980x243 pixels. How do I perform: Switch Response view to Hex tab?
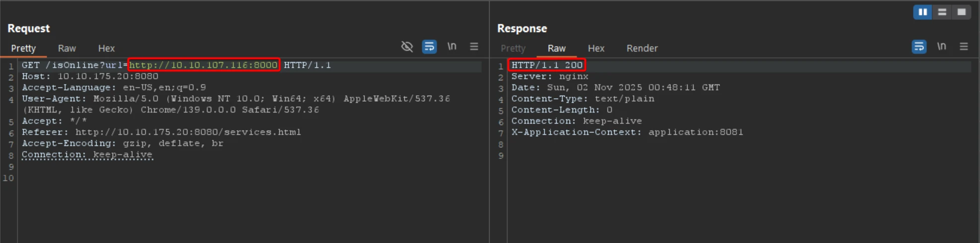(596, 49)
